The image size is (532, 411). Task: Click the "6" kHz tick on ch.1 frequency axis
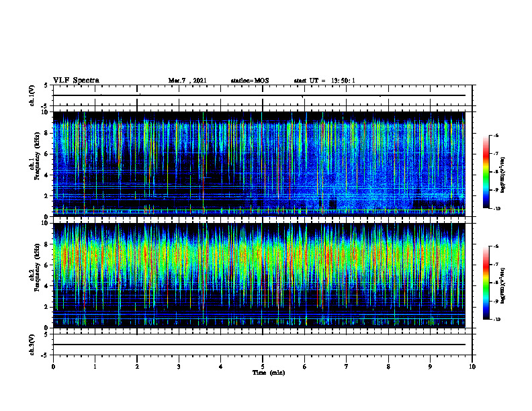[47, 154]
